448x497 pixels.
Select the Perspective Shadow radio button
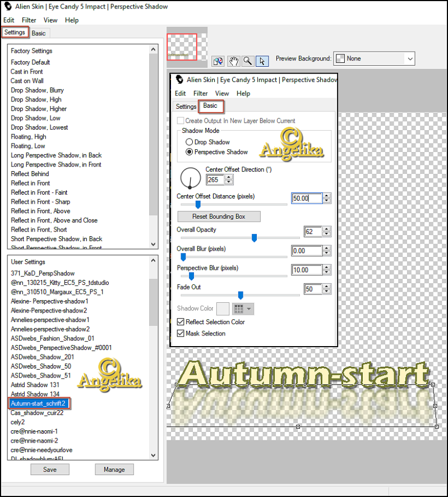pyautogui.click(x=189, y=152)
